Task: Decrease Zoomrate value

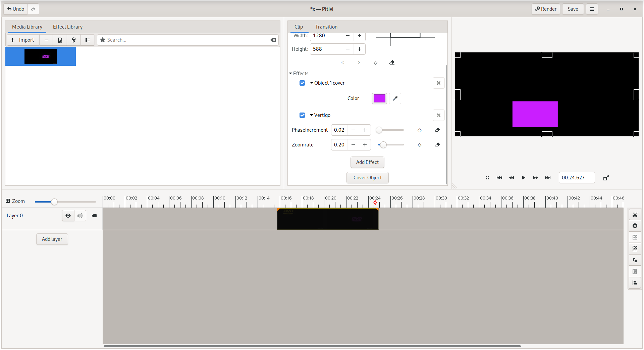Action: point(353,145)
